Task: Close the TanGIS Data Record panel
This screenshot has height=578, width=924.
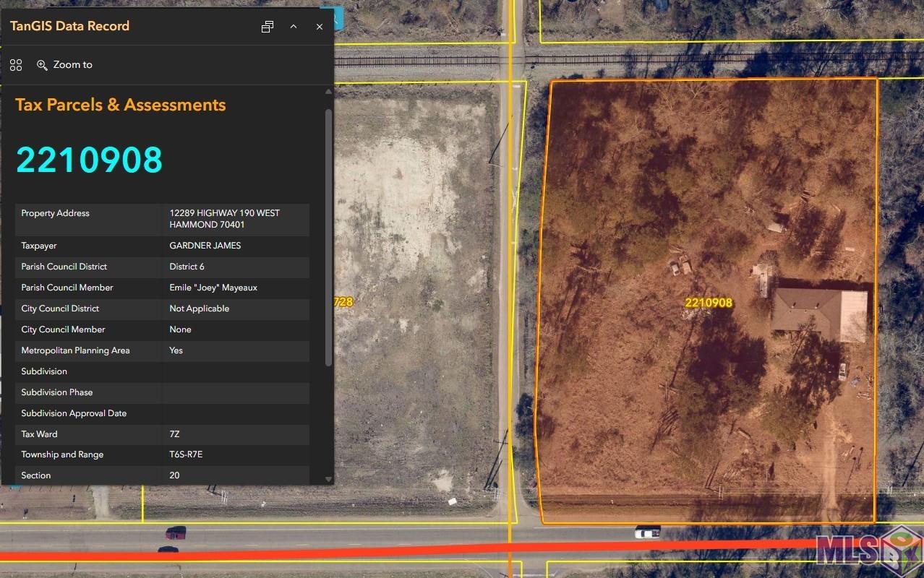Action: click(320, 27)
